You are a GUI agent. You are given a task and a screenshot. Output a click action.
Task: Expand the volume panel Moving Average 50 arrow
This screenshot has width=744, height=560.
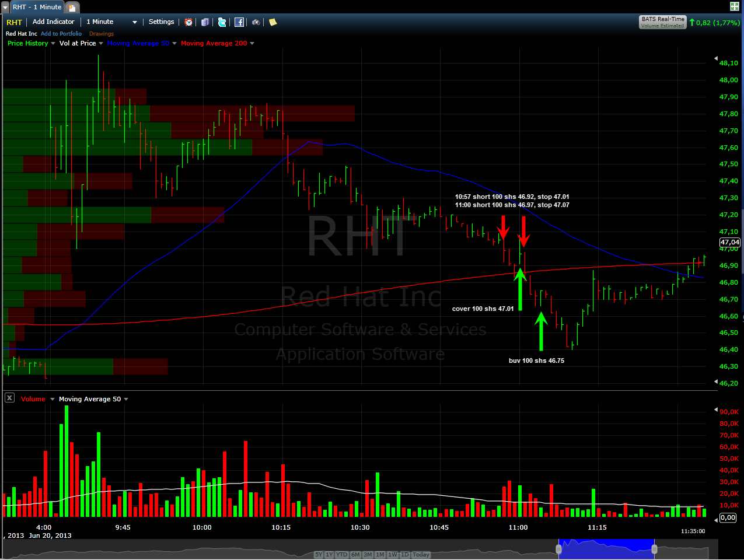126,400
